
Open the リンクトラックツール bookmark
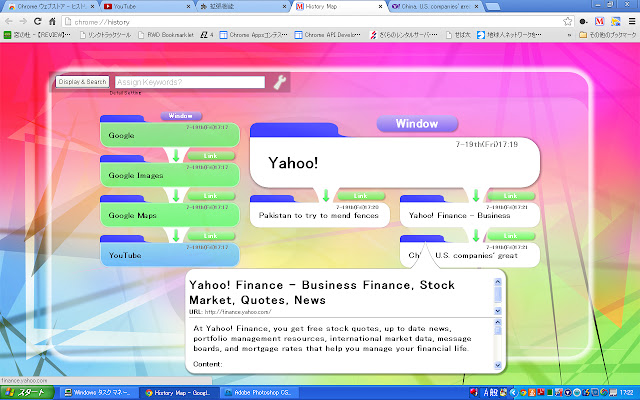pyautogui.click(x=105, y=35)
